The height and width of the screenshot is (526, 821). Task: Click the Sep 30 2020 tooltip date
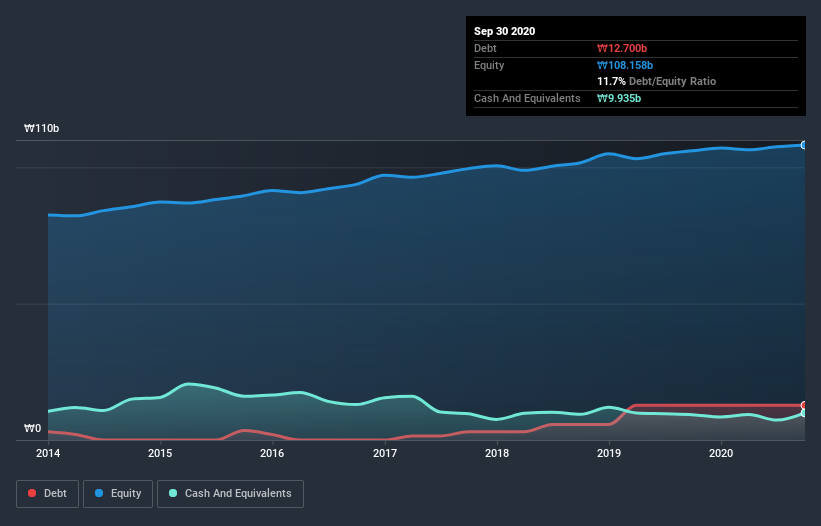[x=505, y=31]
